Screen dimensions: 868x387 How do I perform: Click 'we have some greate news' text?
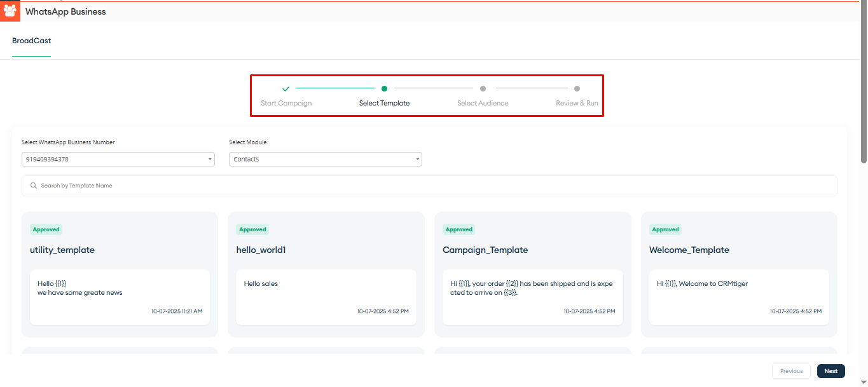(x=80, y=292)
